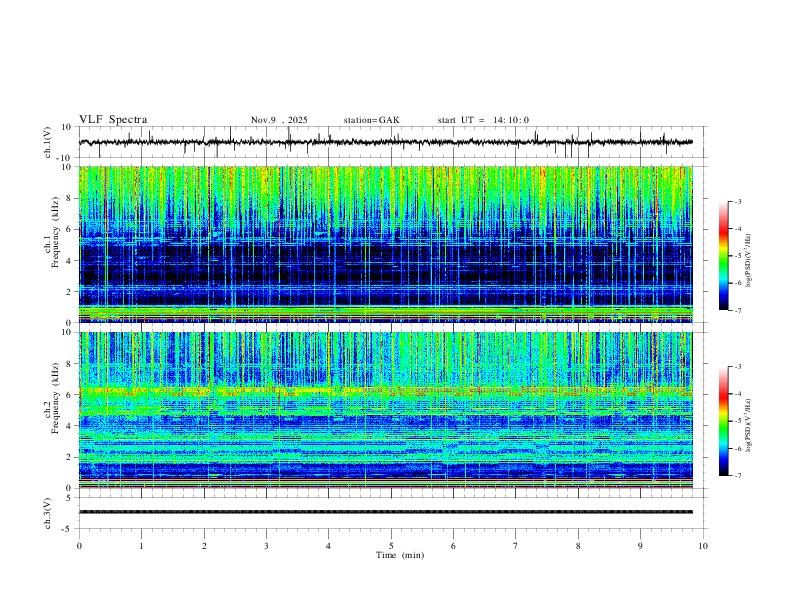Click the ch.3 voltage waveform band
Viewport: 792px width, 612px height.
386,512
